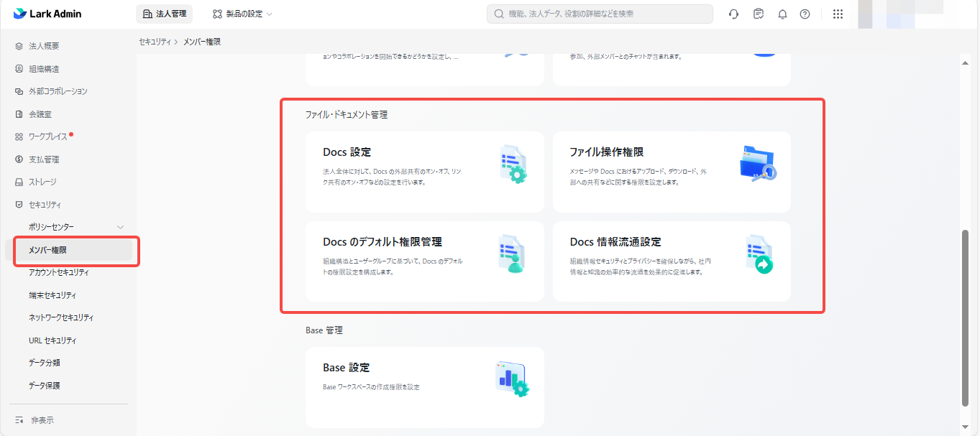Open the Base 設定 card
The height and width of the screenshot is (436, 980).
point(425,388)
